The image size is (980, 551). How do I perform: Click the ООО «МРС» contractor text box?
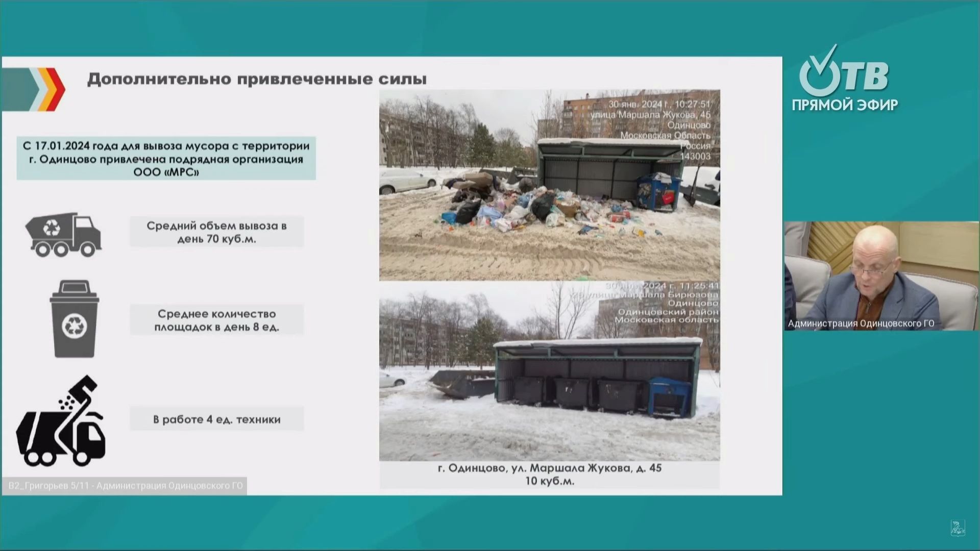166,158
